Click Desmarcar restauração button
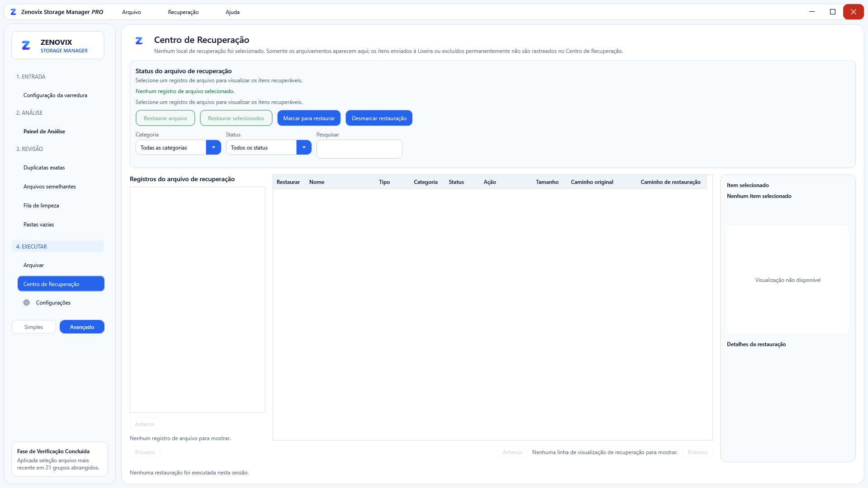 coord(379,118)
